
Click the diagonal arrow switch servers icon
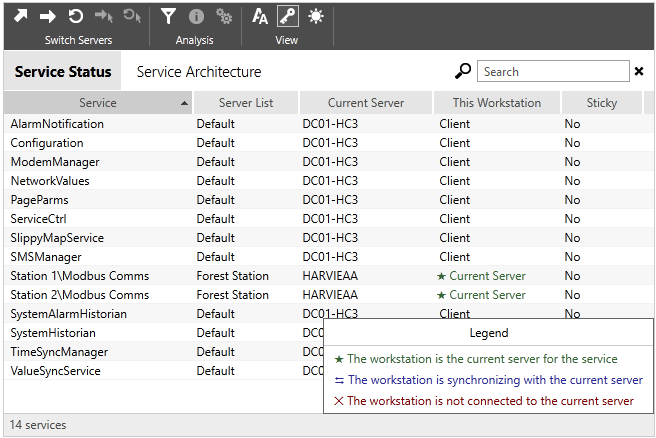(20, 16)
